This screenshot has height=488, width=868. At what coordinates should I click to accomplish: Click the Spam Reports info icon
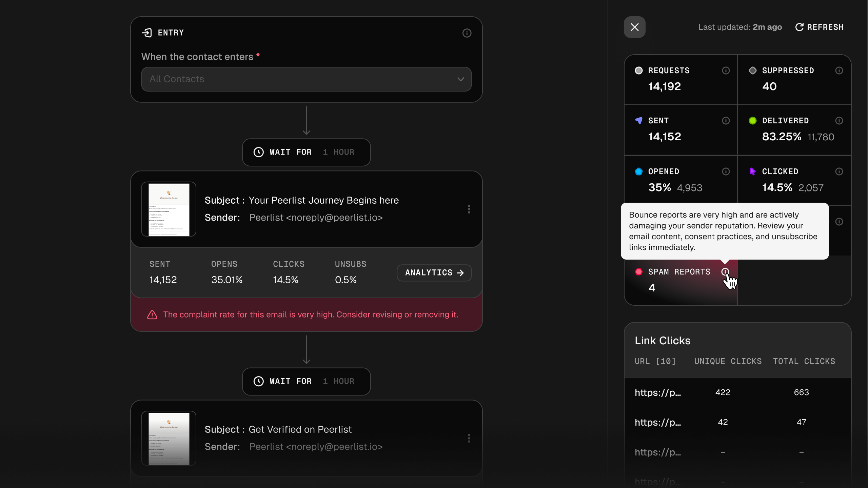pyautogui.click(x=725, y=271)
